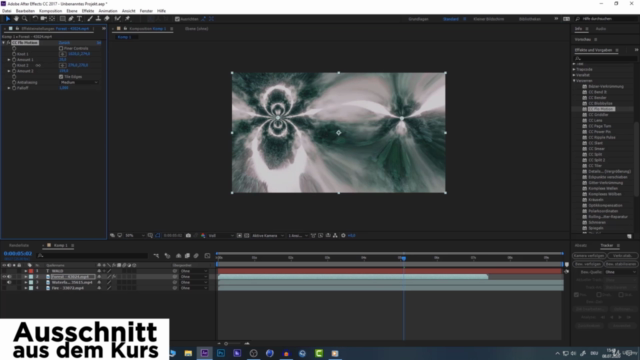The width and height of the screenshot is (640, 360).
Task: Select the Bibliotheken workspace
Action: 530,19
